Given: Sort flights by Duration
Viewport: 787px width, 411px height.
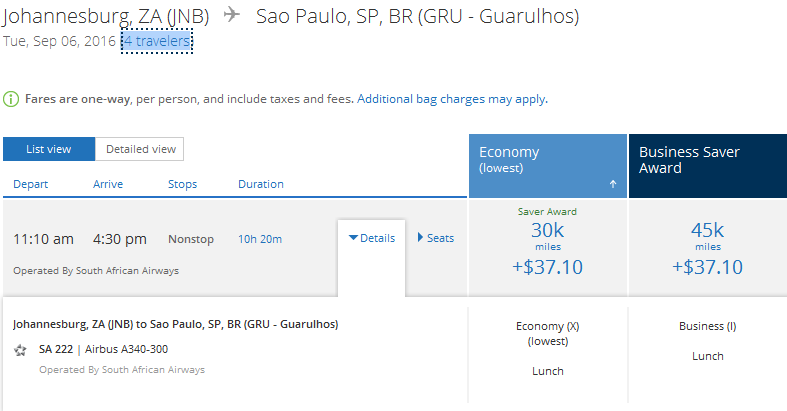Looking at the screenshot, I should coord(260,184).
